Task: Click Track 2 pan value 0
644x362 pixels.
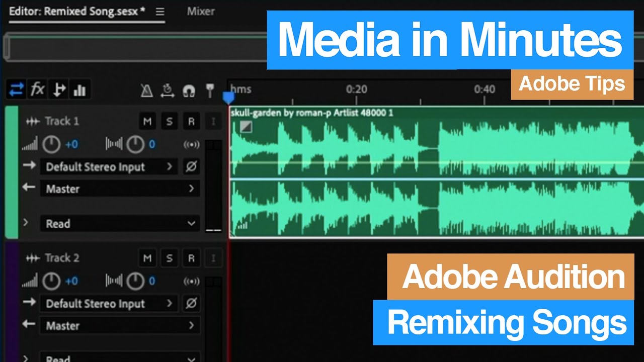Action: point(152,282)
